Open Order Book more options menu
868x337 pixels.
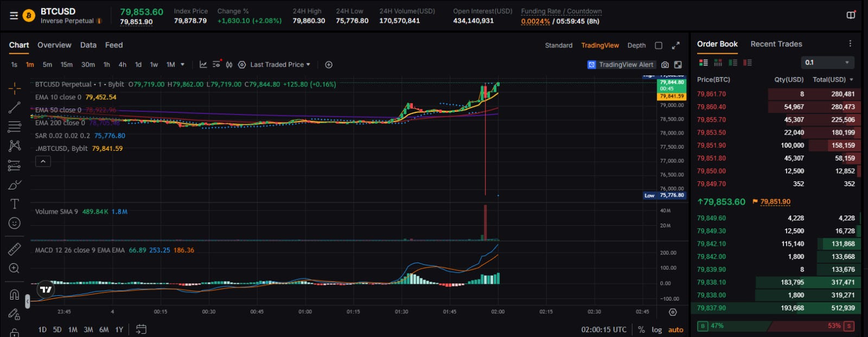(850, 43)
